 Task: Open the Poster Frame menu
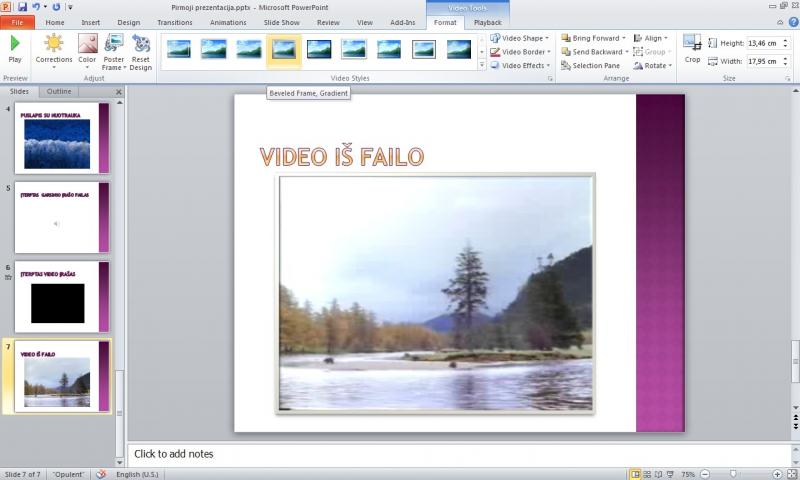click(114, 52)
